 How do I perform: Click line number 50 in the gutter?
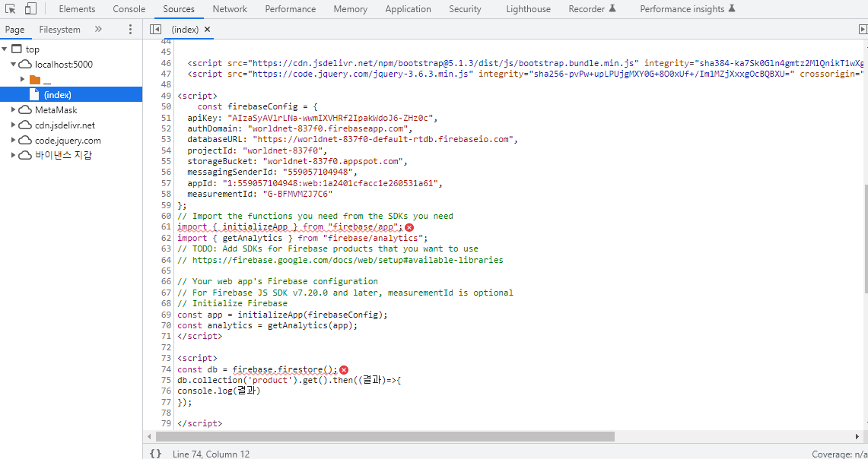(166, 106)
